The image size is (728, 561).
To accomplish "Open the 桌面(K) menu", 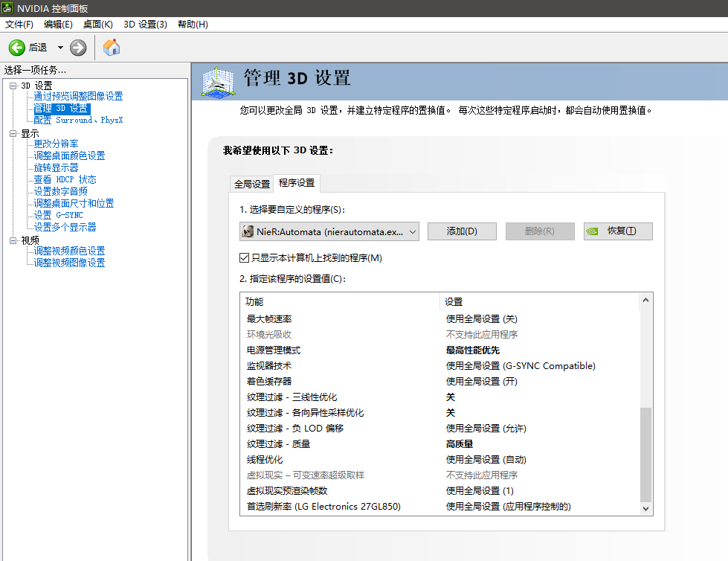I will (x=98, y=25).
